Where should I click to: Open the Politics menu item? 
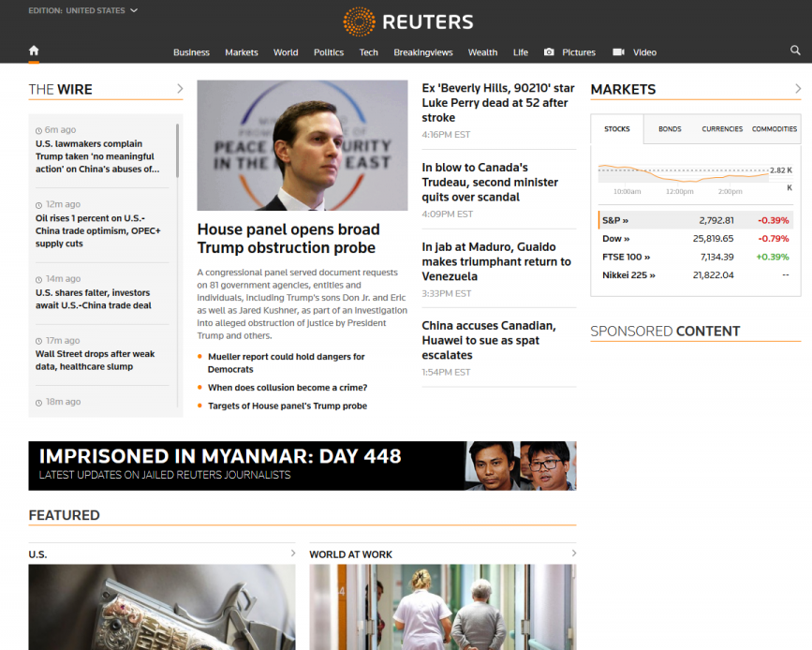[328, 52]
